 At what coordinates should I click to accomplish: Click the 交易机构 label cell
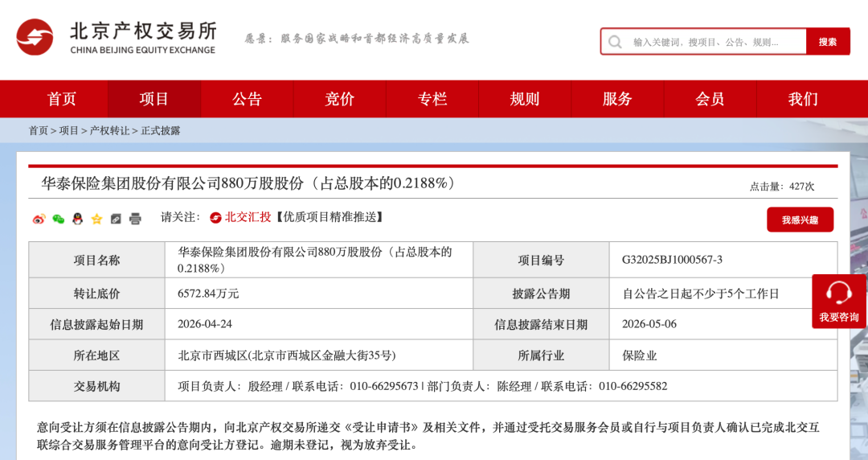coord(97,386)
